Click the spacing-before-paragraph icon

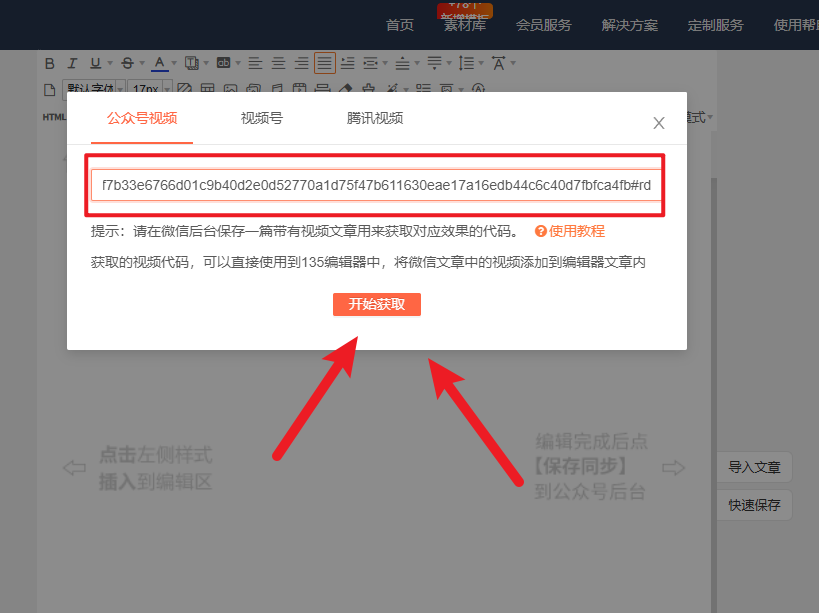coord(402,64)
